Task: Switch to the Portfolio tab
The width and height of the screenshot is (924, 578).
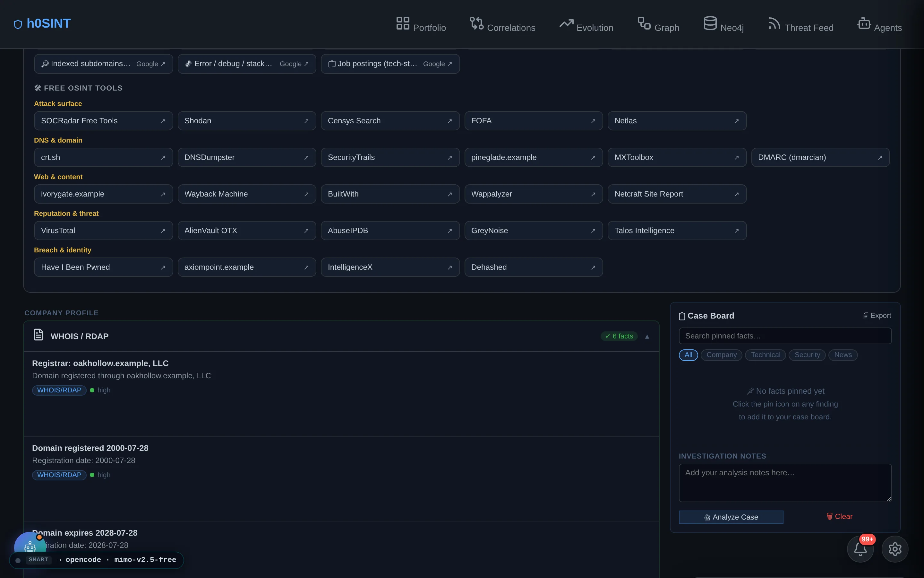Action: [x=421, y=24]
